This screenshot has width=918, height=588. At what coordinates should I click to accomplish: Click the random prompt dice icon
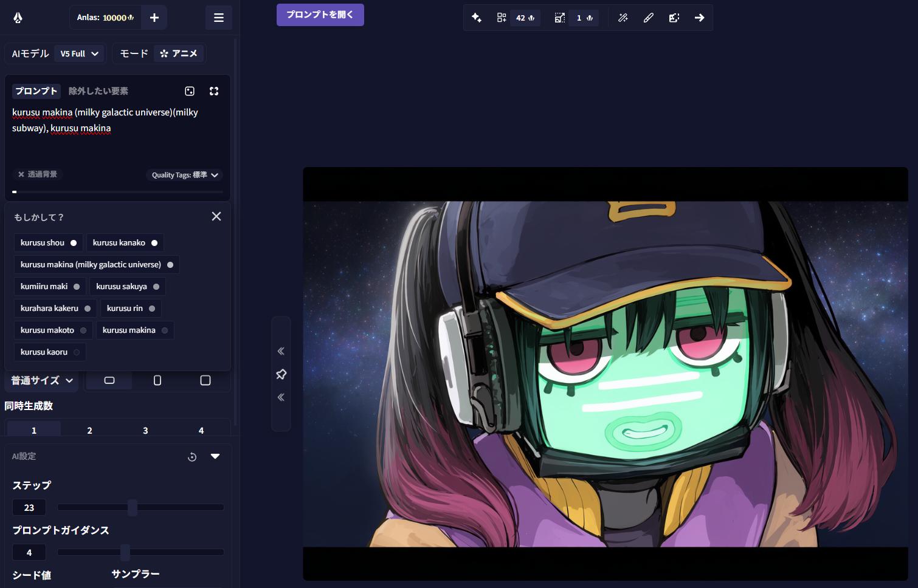[190, 91]
